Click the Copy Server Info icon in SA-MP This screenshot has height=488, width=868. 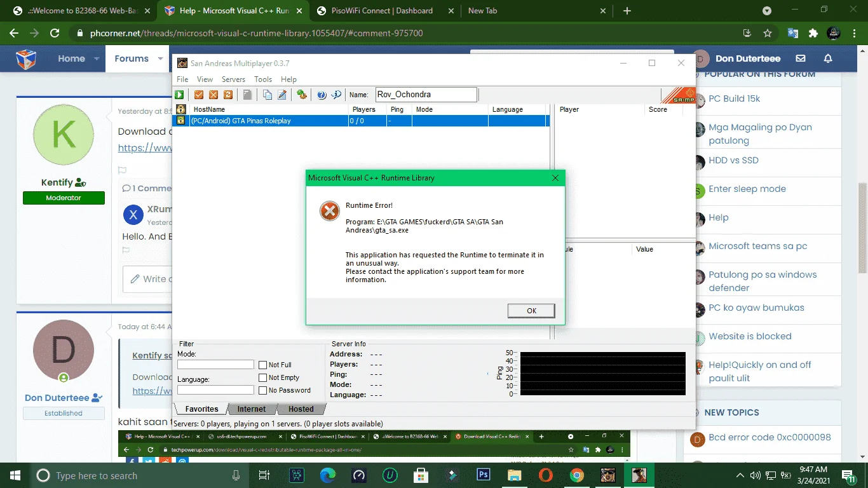[x=268, y=95]
